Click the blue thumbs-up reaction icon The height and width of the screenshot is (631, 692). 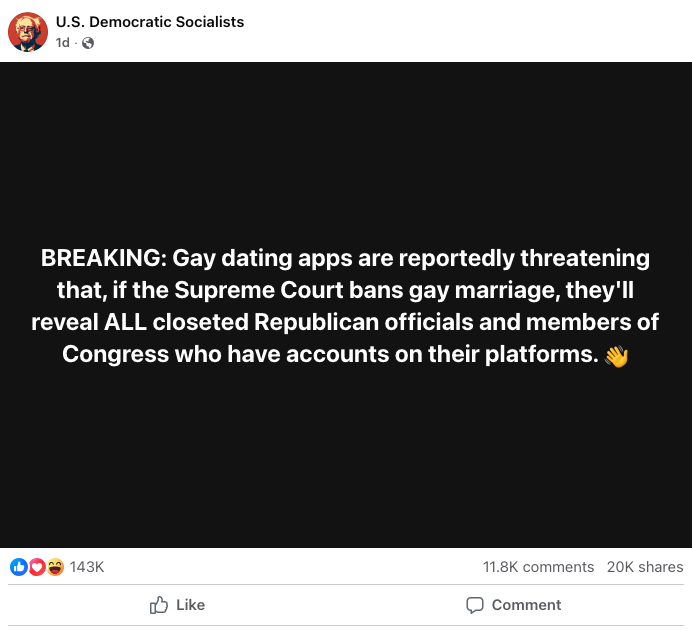(18, 567)
